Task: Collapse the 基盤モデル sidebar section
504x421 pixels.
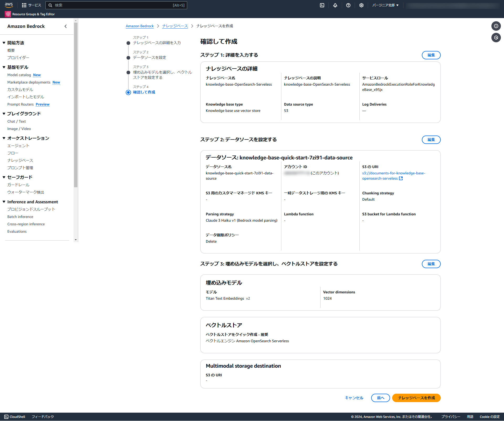Action: coord(4,67)
